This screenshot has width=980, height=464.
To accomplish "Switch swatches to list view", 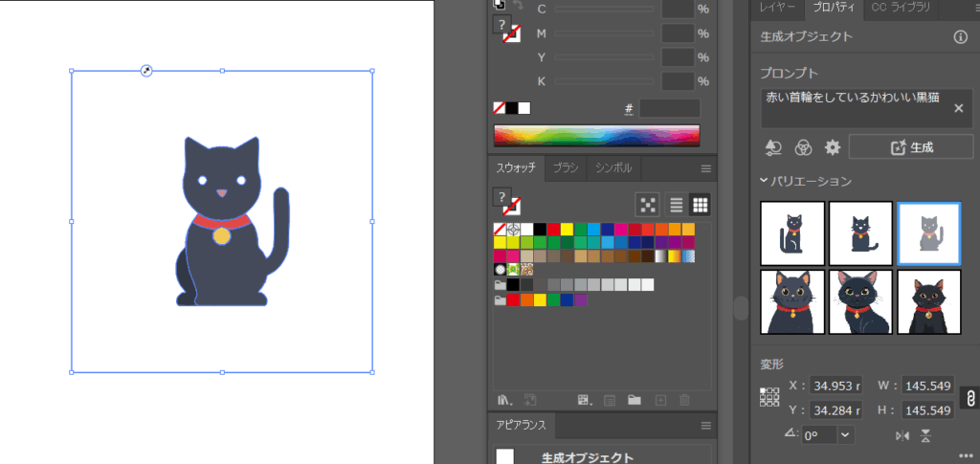I will 676,204.
